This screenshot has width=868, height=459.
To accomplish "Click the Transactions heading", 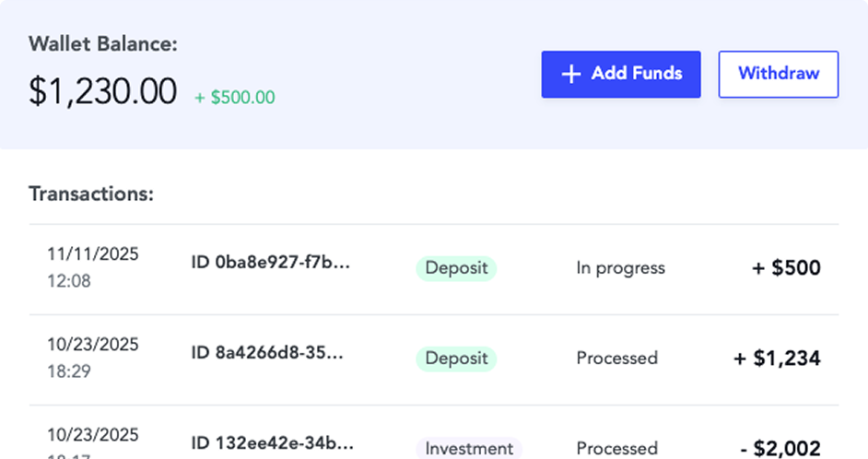I will pos(91,194).
